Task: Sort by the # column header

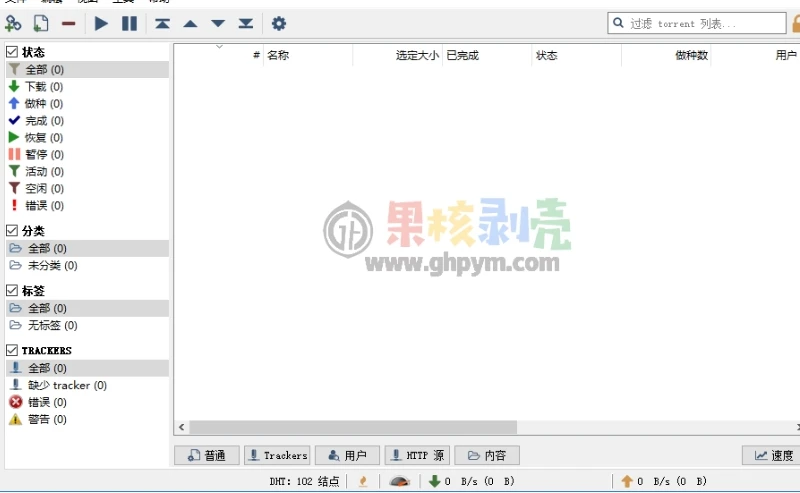Action: coord(219,55)
